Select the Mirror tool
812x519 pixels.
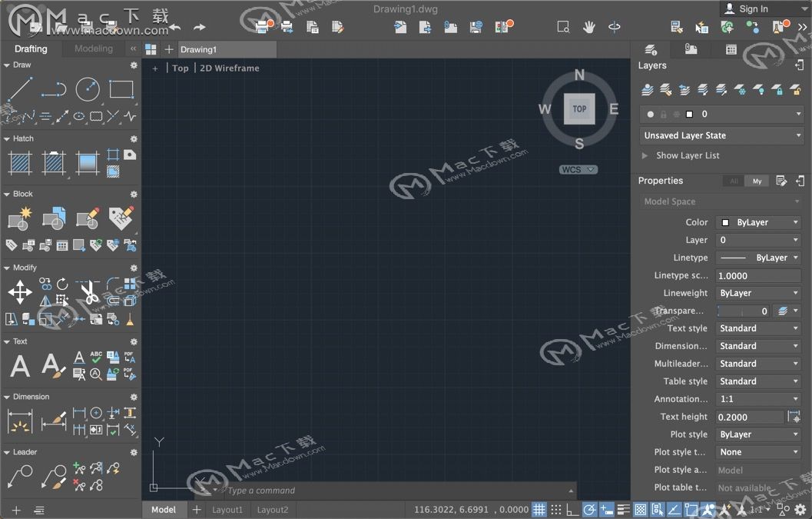coord(45,301)
